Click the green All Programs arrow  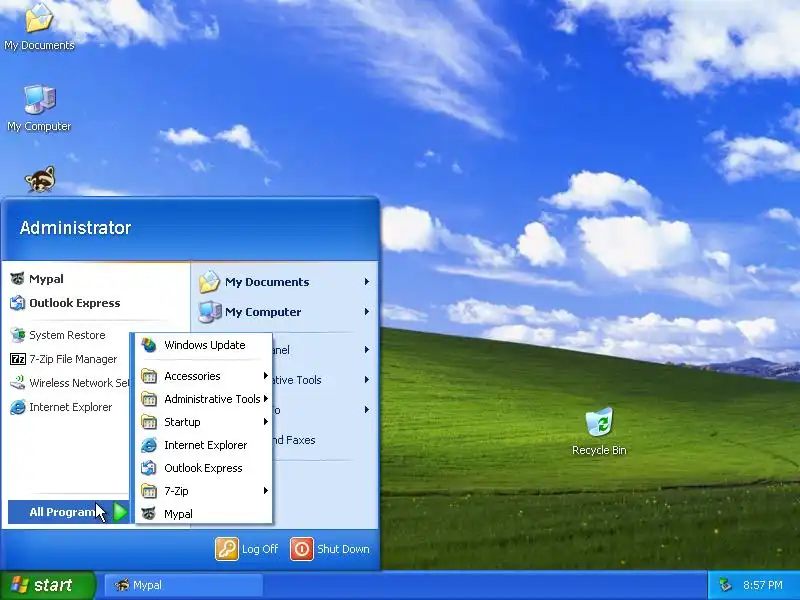click(x=120, y=512)
